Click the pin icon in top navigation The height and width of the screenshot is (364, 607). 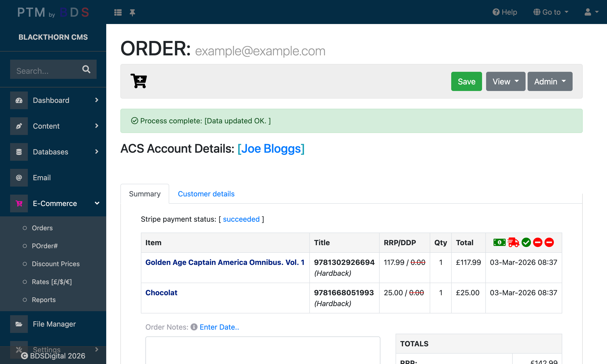[133, 12]
